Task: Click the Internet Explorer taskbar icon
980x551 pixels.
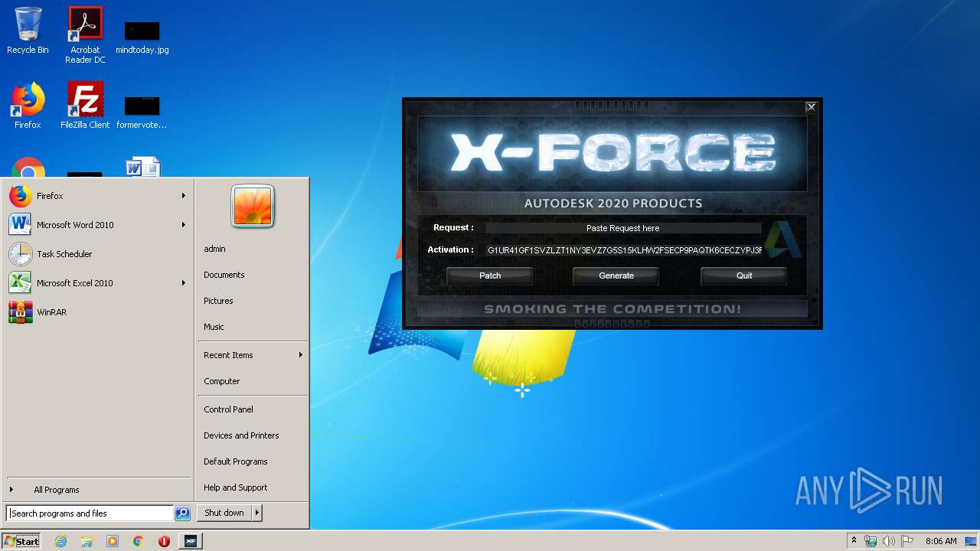Action: (60, 541)
